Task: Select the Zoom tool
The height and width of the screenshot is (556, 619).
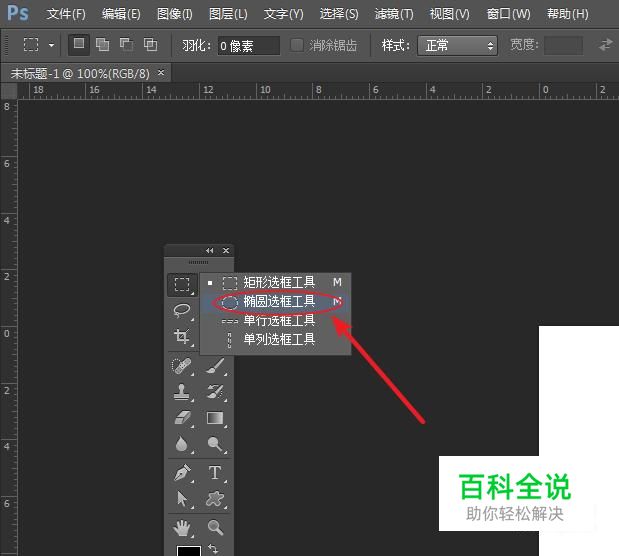Action: coord(215,527)
